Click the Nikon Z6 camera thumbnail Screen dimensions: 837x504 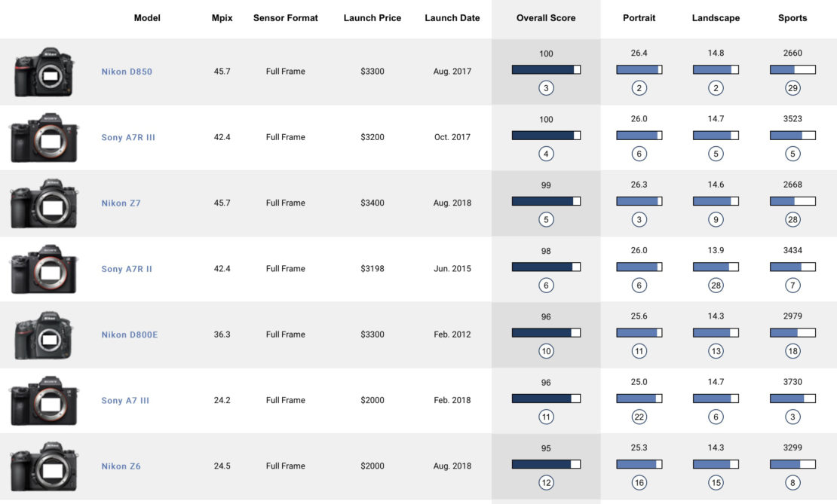click(44, 466)
